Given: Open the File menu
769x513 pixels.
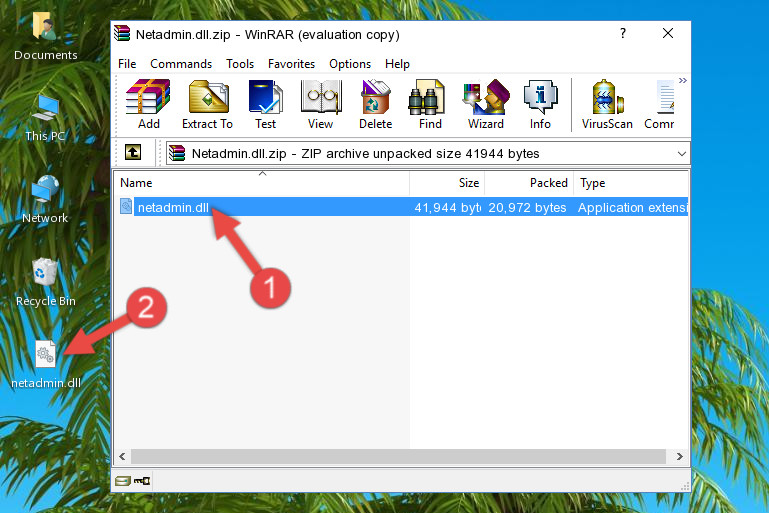Looking at the screenshot, I should pos(127,64).
